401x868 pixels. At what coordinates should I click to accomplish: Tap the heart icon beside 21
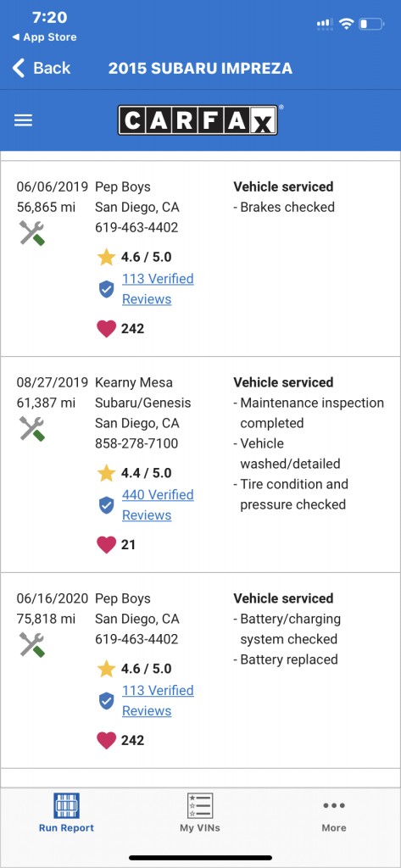[x=106, y=545]
